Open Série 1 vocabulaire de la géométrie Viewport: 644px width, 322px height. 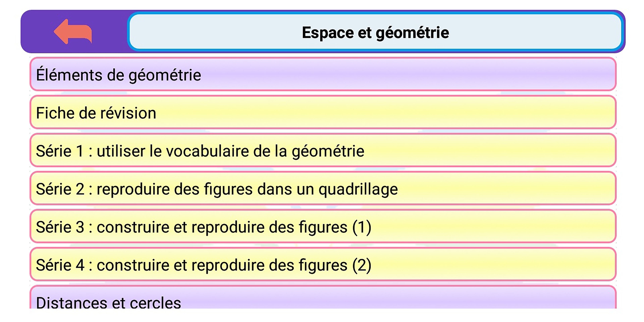(x=323, y=151)
